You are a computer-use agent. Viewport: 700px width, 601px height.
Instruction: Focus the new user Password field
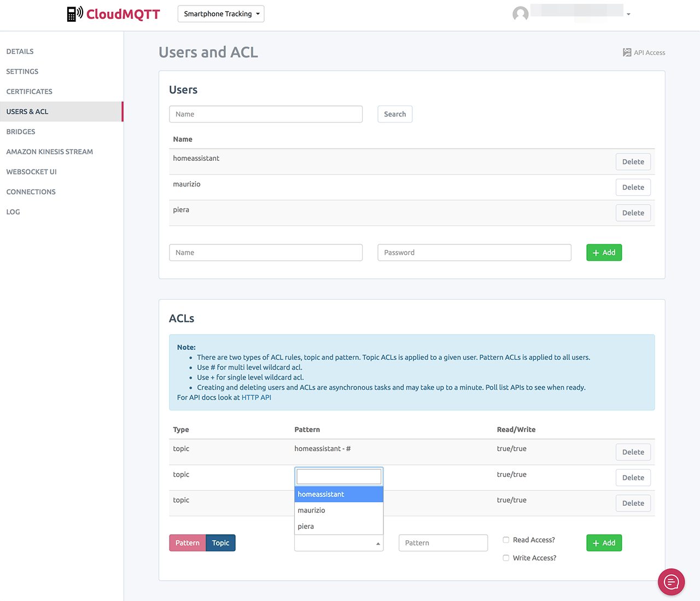(475, 253)
